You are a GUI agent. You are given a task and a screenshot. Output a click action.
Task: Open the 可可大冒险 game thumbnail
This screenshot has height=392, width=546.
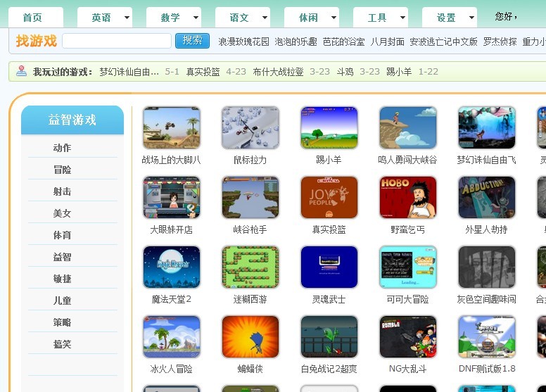pyautogui.click(x=408, y=267)
